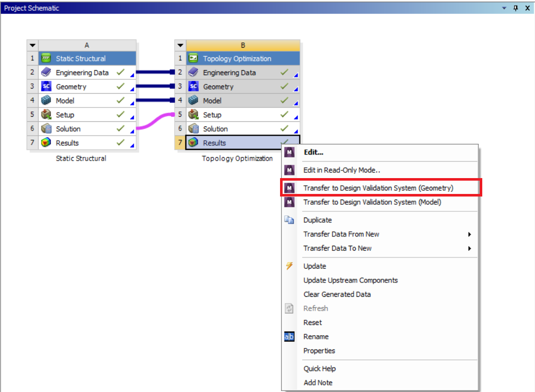
Task: Click SpaceClaim Geometry icon in system B
Action: 193,86
